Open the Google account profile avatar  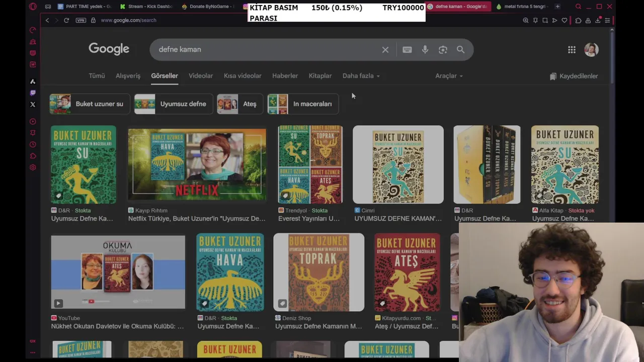[591, 49]
